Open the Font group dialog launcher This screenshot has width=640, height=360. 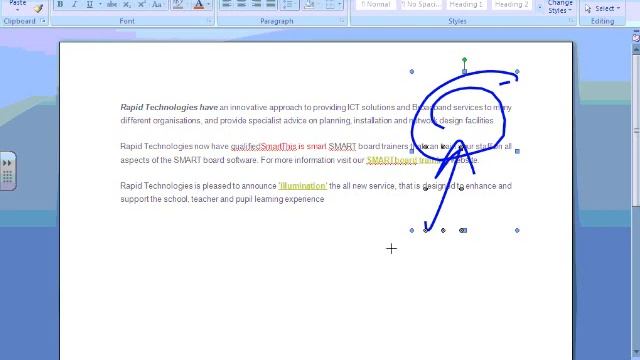tap(209, 21)
